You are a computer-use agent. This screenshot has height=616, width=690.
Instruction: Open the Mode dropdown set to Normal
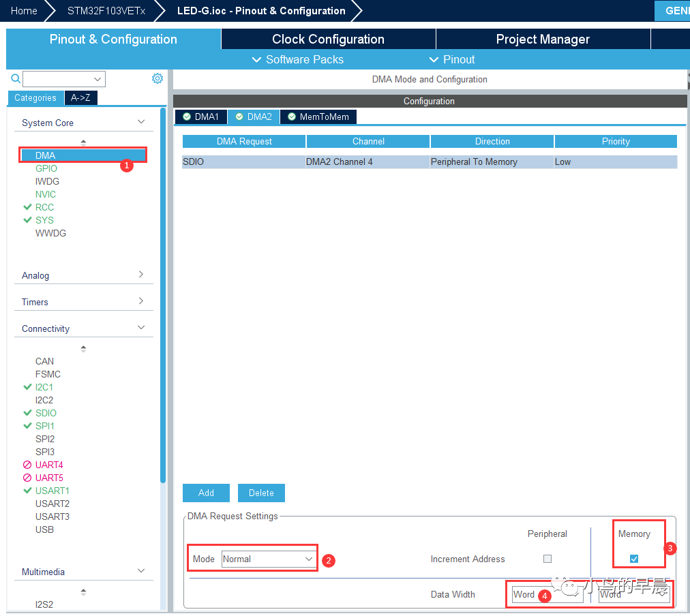tap(269, 559)
